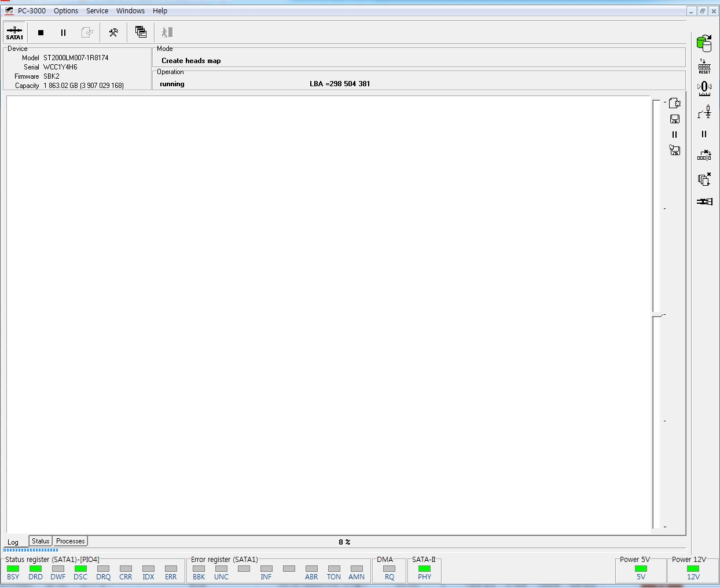The height and width of the screenshot is (588, 720).
Task: Pause log output with the log panel pause icon
Action: [674, 134]
